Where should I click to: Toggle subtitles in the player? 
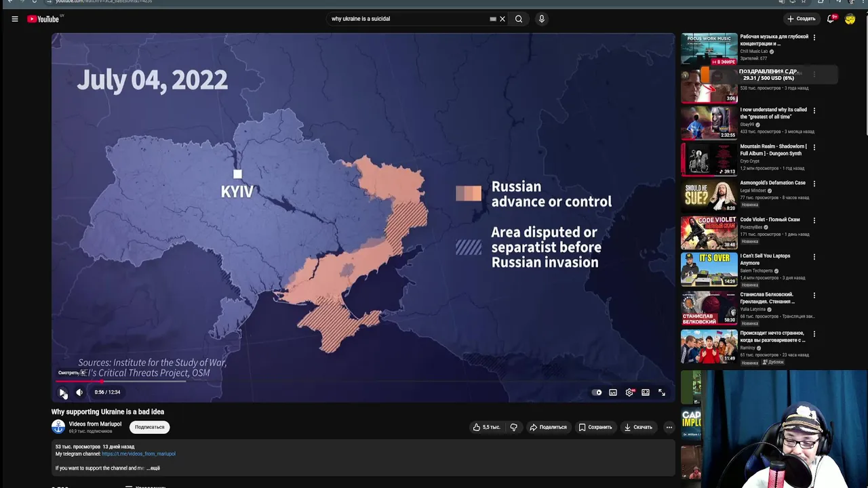tap(613, 392)
